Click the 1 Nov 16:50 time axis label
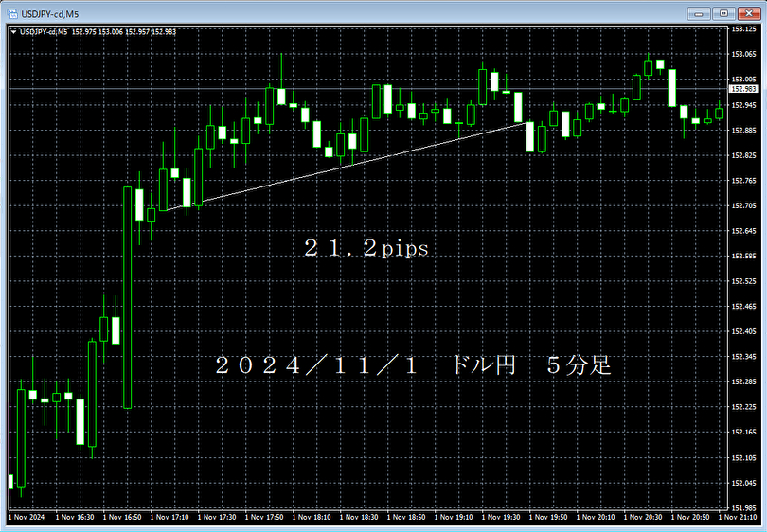The width and height of the screenshot is (767, 532). click(122, 518)
